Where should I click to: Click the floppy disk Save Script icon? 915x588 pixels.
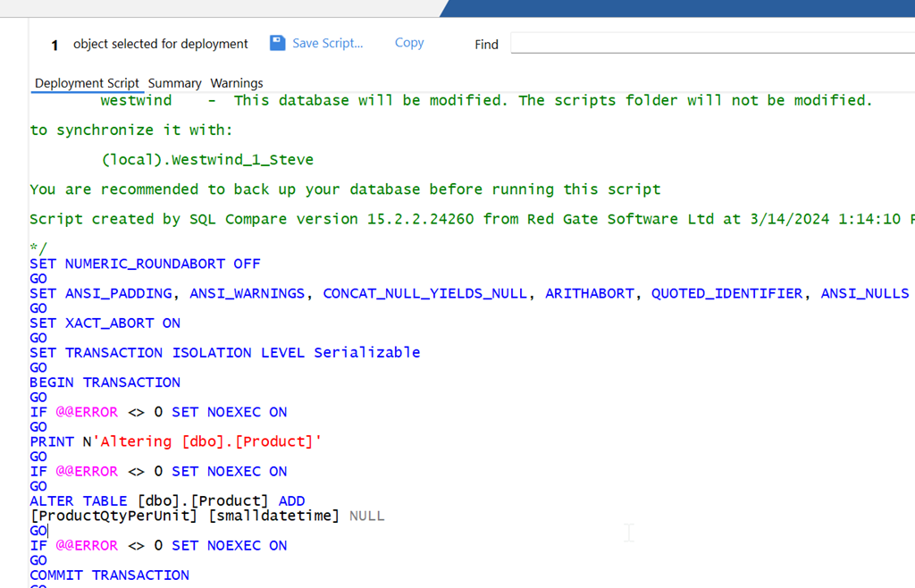[277, 43]
